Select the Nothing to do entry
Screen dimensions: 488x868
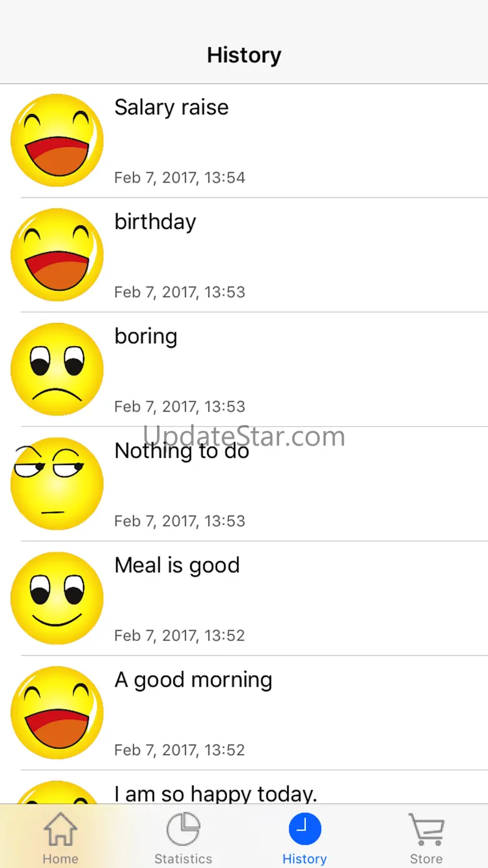pyautogui.click(x=181, y=451)
